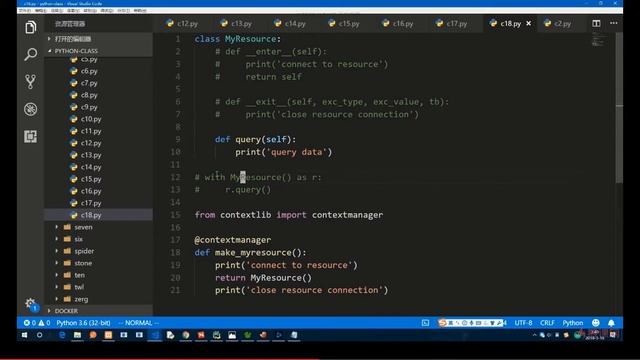Open the Source Control view
The height and width of the screenshot is (360, 640).
pyautogui.click(x=31, y=82)
